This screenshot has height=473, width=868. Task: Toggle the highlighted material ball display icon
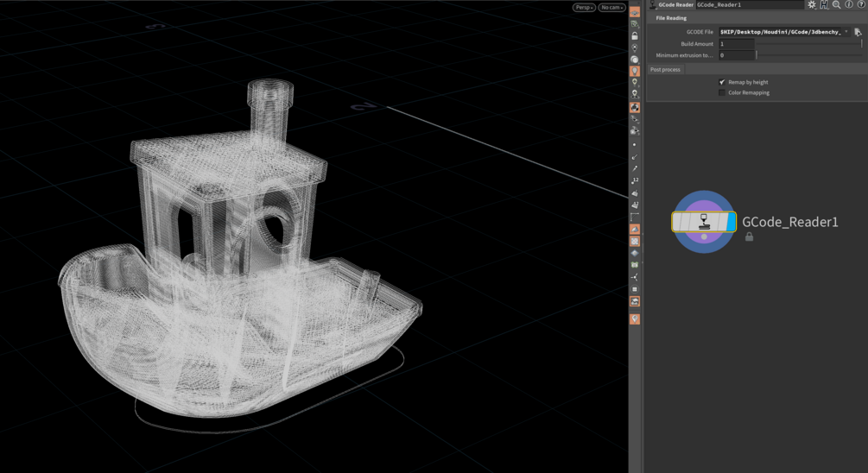pos(635,107)
